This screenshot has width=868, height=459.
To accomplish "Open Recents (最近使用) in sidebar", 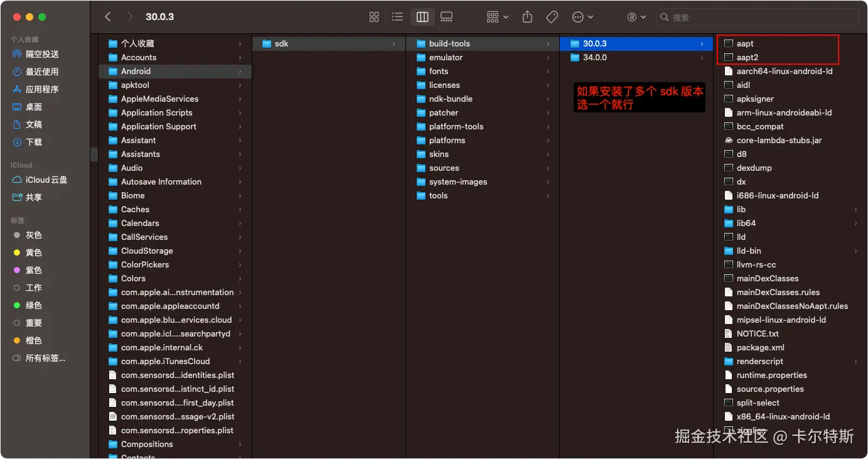I will point(42,72).
